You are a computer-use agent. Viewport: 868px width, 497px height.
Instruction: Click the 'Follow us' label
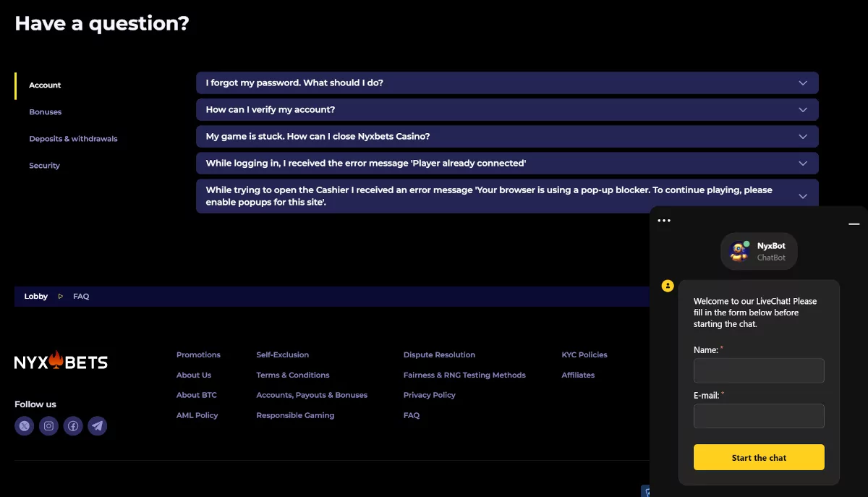(x=35, y=404)
